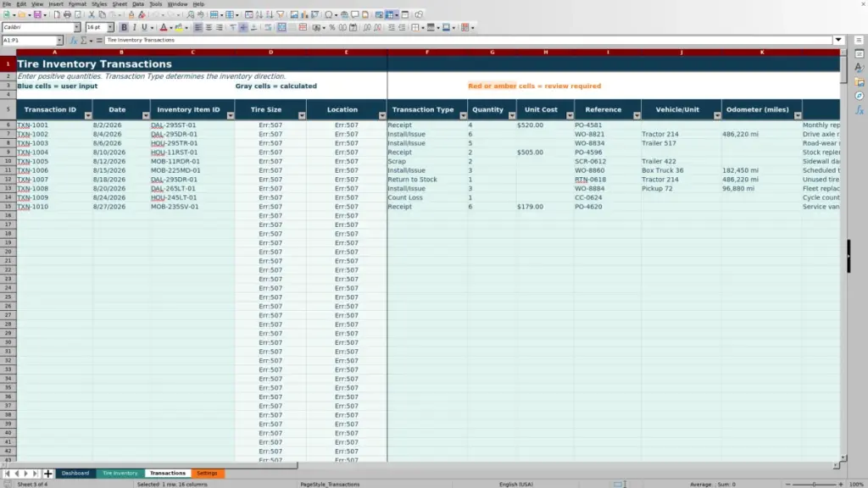Open the Function Wizard

point(74,41)
